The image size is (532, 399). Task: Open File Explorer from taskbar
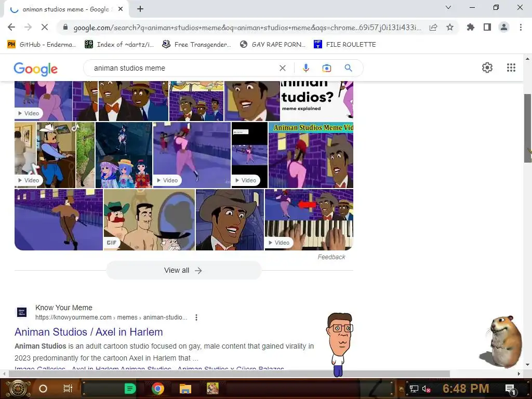tap(185, 389)
